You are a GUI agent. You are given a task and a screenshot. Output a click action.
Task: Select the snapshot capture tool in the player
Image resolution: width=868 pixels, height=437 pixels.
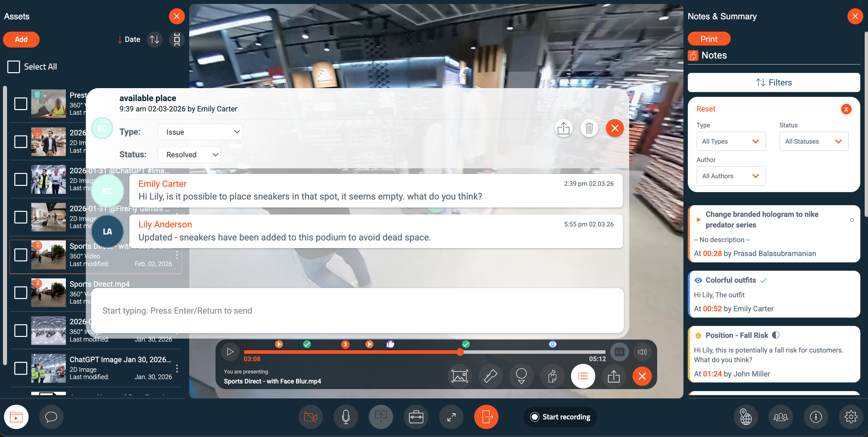point(460,376)
